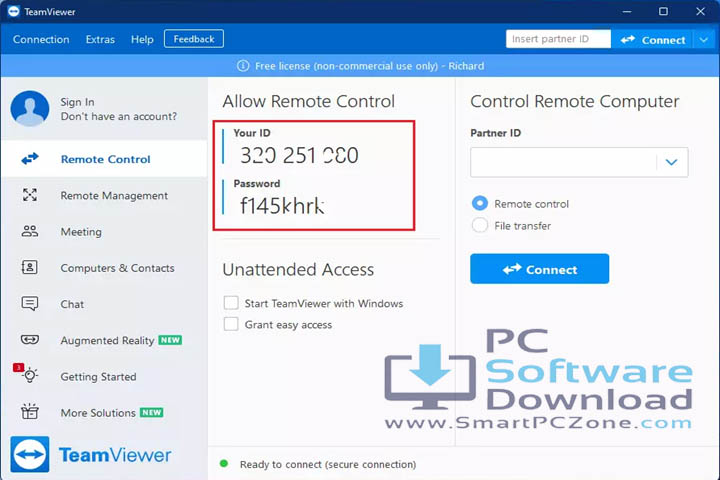Viewport: 720px width, 480px height.
Task: Open the Connection menu
Action: point(41,39)
